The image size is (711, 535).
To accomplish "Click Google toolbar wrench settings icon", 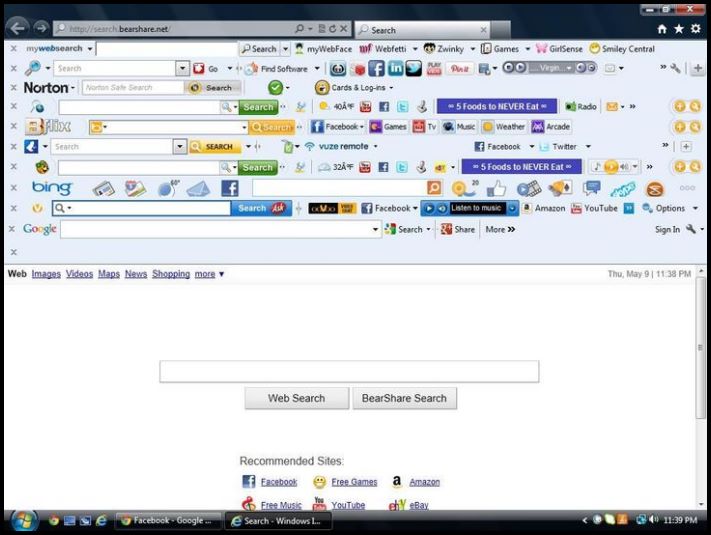I will 691,229.
